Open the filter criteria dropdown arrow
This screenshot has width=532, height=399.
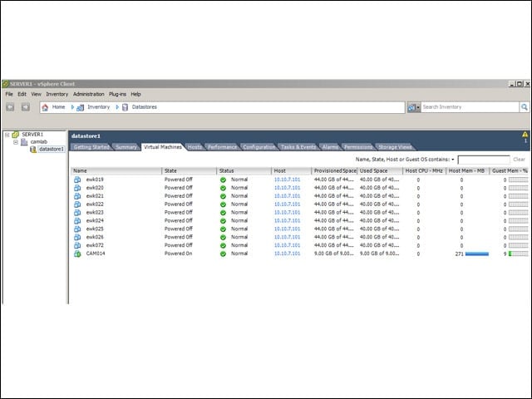click(x=452, y=160)
